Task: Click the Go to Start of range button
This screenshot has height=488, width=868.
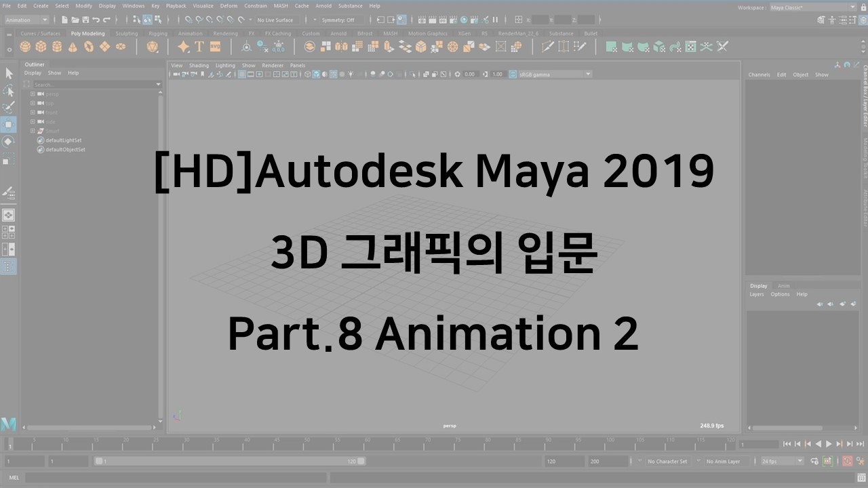Action: [x=787, y=444]
